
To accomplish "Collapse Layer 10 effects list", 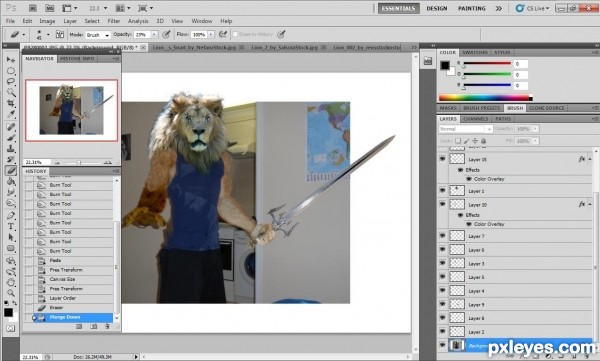I will [x=590, y=204].
